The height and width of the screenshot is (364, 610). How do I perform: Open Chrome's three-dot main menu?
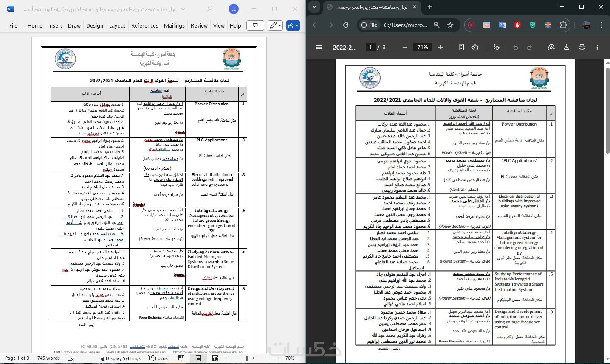(602, 25)
